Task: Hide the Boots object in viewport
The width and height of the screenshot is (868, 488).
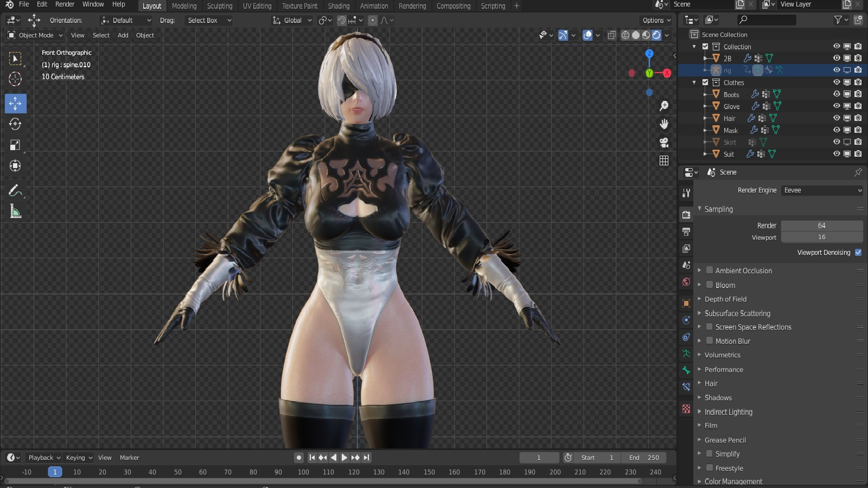Action: [837, 94]
